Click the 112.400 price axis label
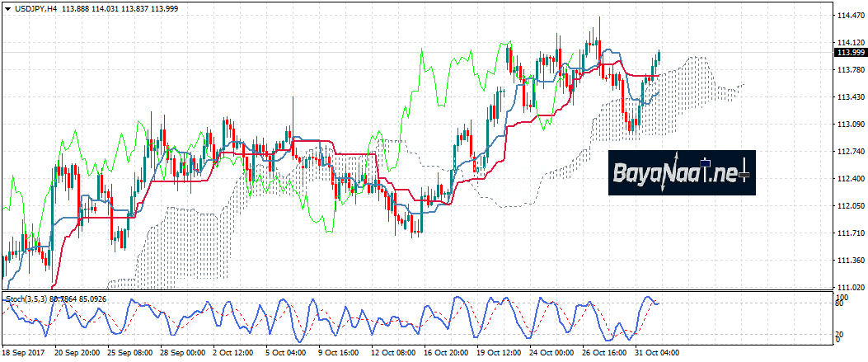 [850, 179]
